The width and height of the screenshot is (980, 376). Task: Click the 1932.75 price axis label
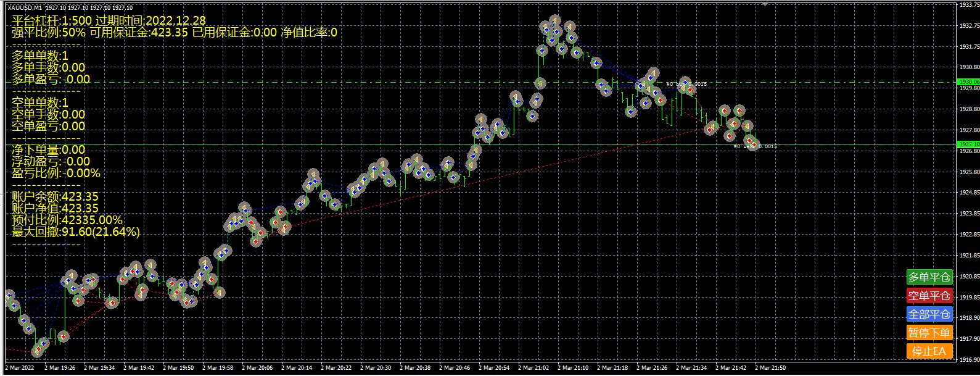coord(970,26)
